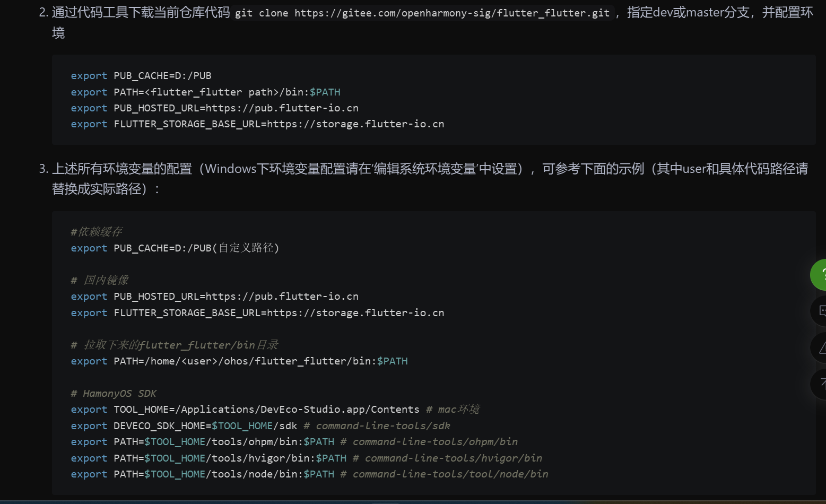Click the '#依赖缓存' comment line
The height and width of the screenshot is (504, 826).
coord(97,231)
